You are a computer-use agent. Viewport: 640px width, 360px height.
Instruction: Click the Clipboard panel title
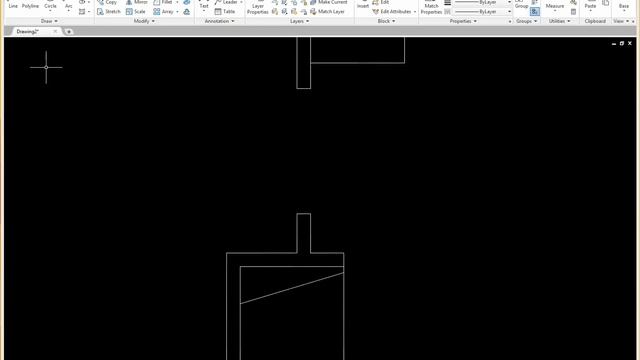coord(595,21)
